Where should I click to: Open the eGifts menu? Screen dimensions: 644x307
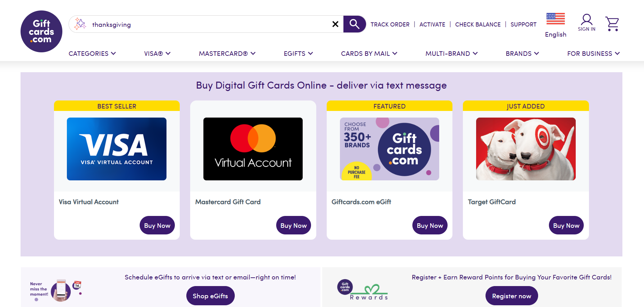pyautogui.click(x=298, y=53)
